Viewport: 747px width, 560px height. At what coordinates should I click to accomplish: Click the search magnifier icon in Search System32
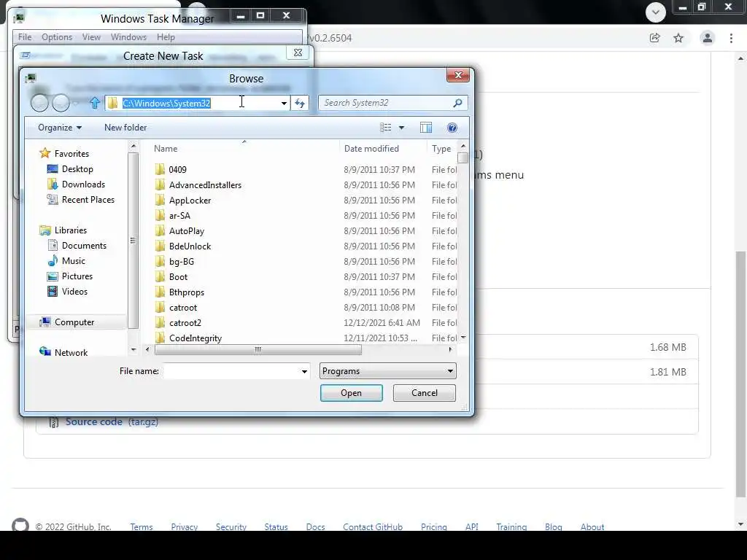click(x=458, y=103)
